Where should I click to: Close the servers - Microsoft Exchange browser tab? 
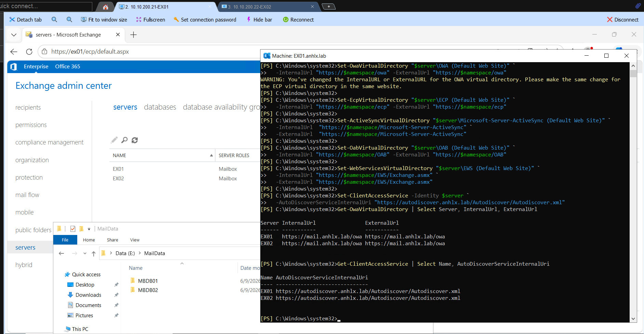118,34
